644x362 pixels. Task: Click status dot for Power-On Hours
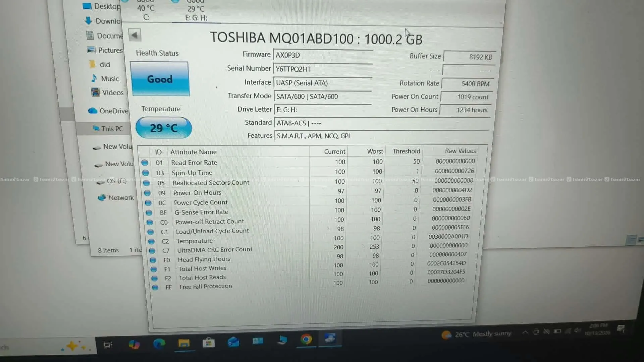point(147,193)
